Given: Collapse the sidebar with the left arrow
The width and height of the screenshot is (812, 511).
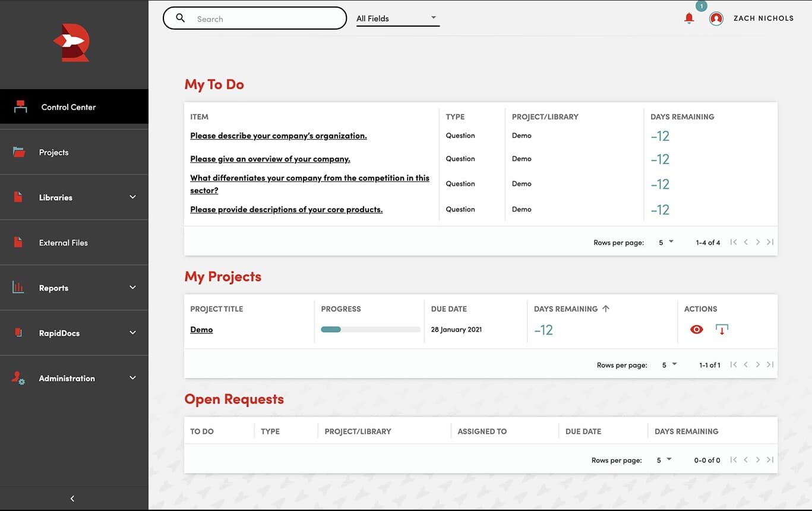Looking at the screenshot, I should [x=72, y=499].
